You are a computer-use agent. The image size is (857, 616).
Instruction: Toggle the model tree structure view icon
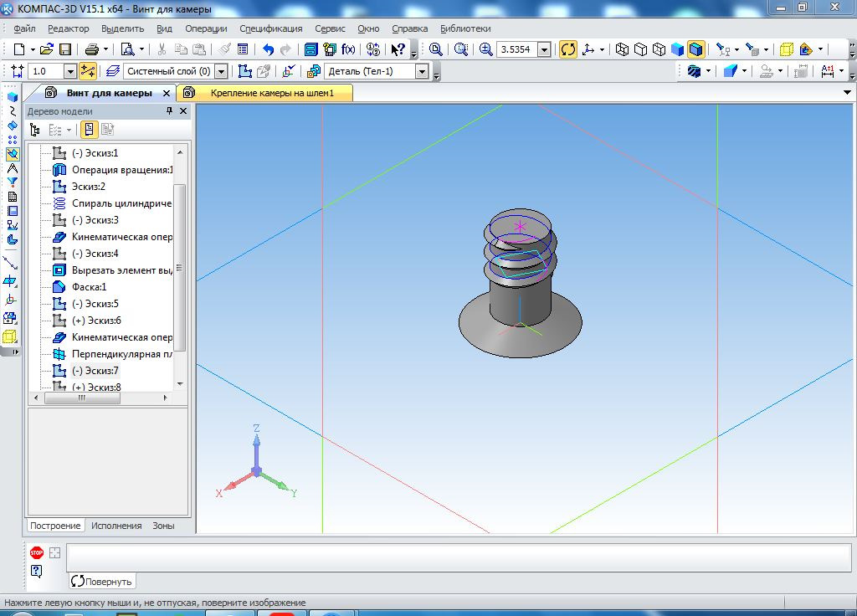[35, 130]
